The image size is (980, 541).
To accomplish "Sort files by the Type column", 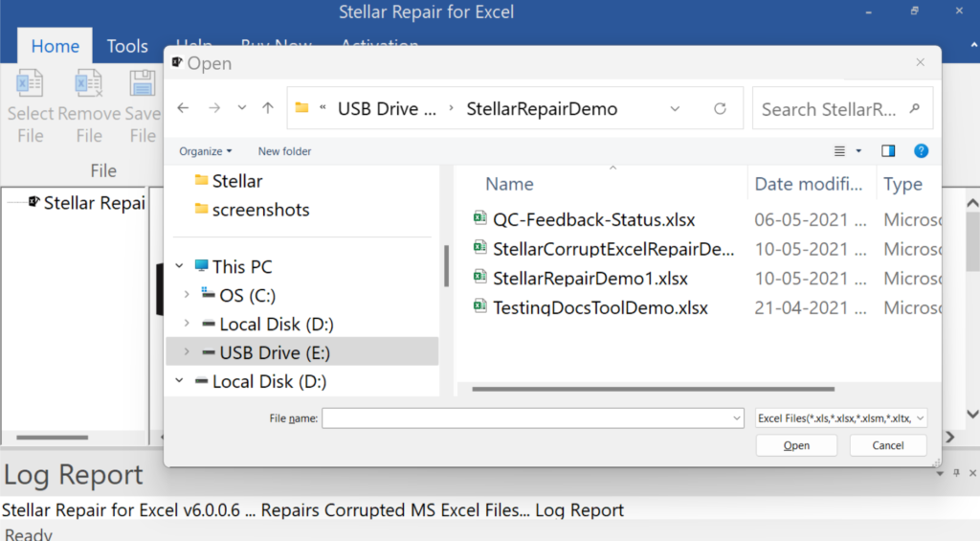I will (x=902, y=184).
